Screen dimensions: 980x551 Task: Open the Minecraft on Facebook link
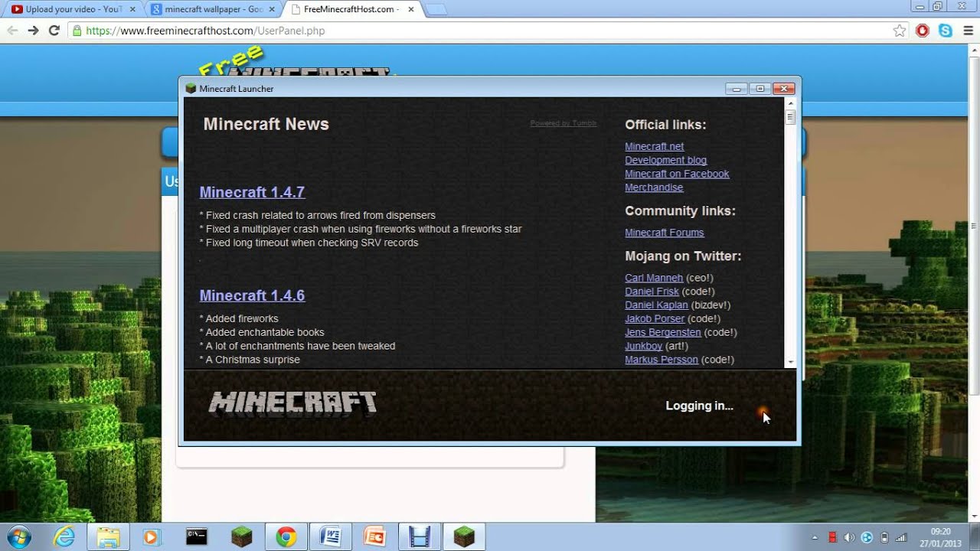pos(677,174)
